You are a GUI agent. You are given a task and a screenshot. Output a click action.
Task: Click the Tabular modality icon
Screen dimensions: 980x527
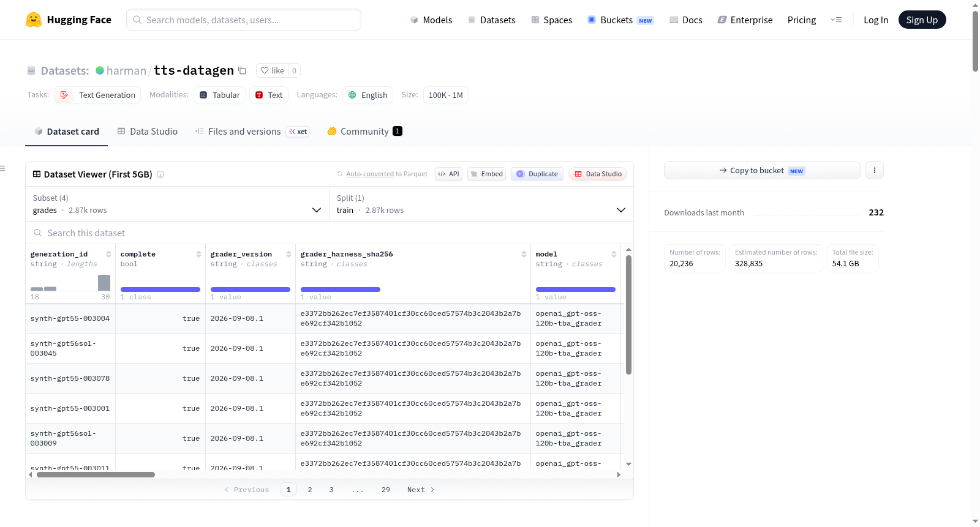(x=203, y=95)
